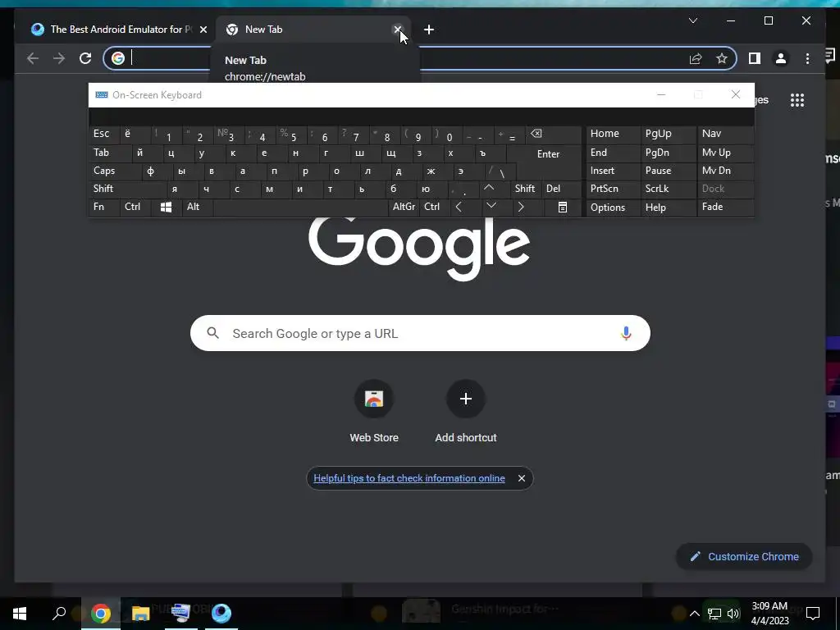Go back using the browser back arrow
The height and width of the screenshot is (630, 840).
tap(33, 58)
